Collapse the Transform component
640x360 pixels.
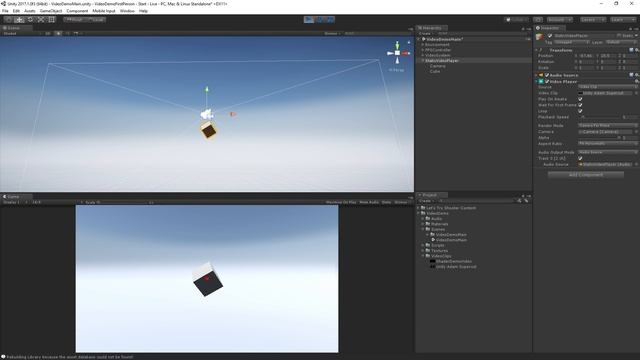(x=537, y=50)
